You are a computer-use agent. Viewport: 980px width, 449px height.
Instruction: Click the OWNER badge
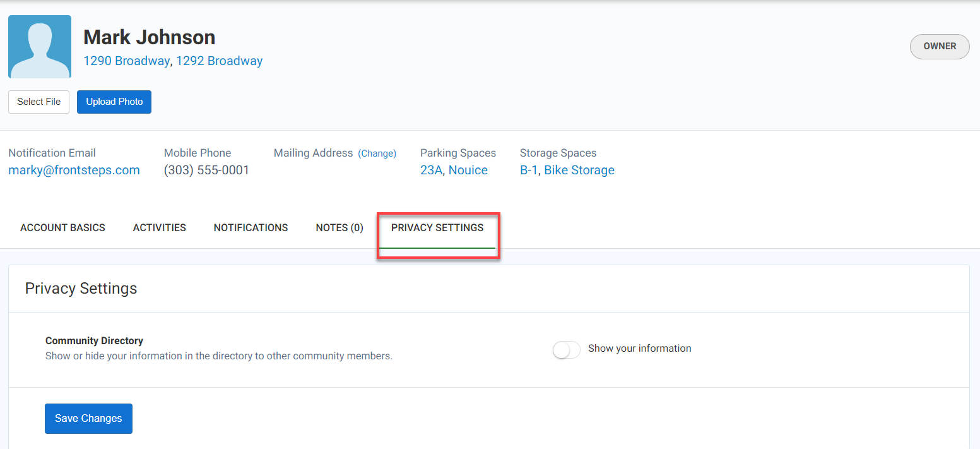pyautogui.click(x=940, y=46)
